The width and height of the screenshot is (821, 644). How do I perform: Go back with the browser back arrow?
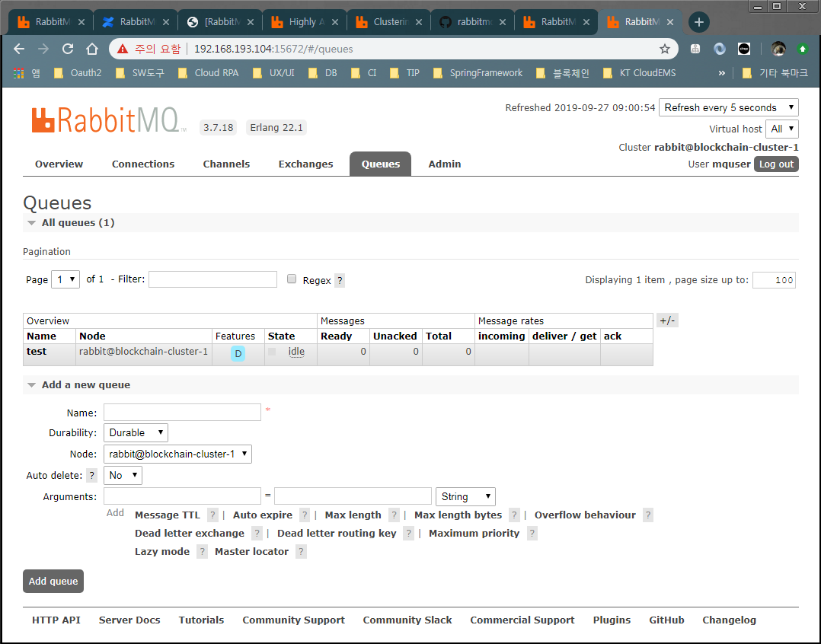(19, 49)
